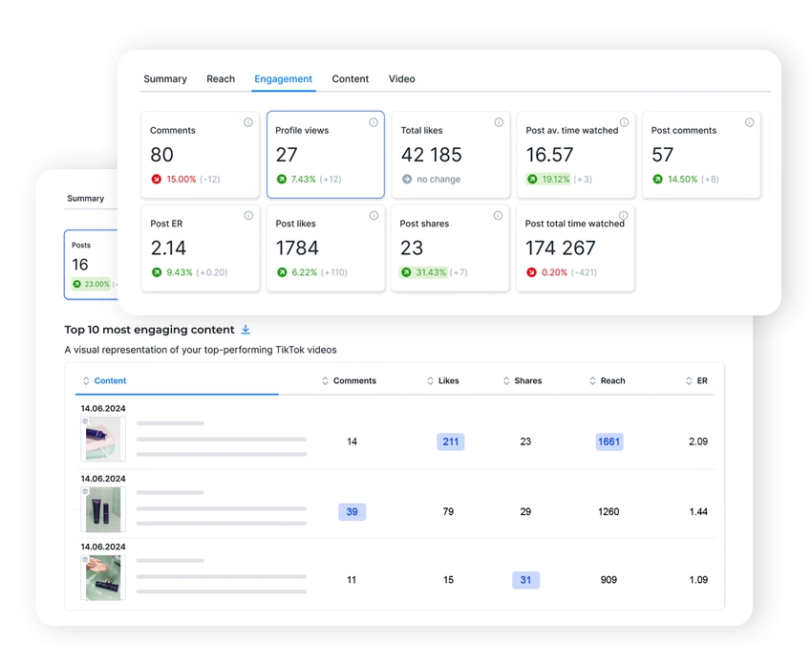Click reach value 1260
This screenshot has width=812, height=667.
(609, 511)
